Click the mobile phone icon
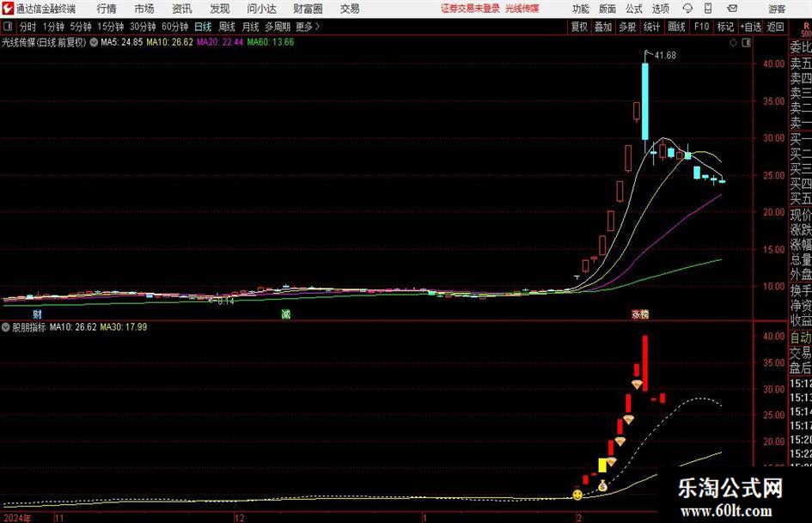Image resolution: width=812 pixels, height=523 pixels. pos(708,9)
